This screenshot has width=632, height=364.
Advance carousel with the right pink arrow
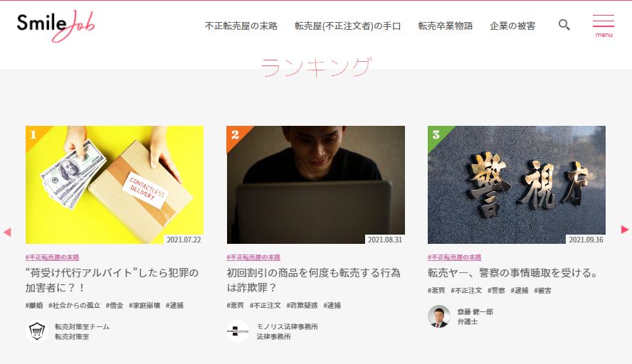click(625, 230)
